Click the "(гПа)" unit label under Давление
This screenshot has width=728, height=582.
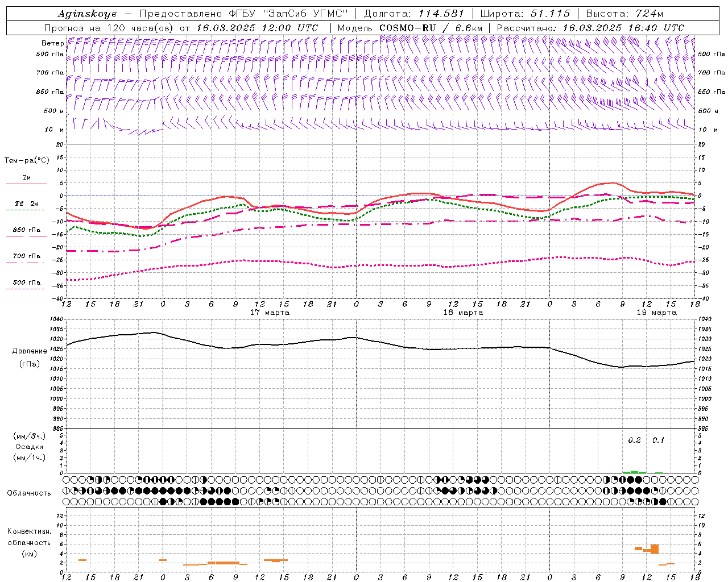click(30, 364)
